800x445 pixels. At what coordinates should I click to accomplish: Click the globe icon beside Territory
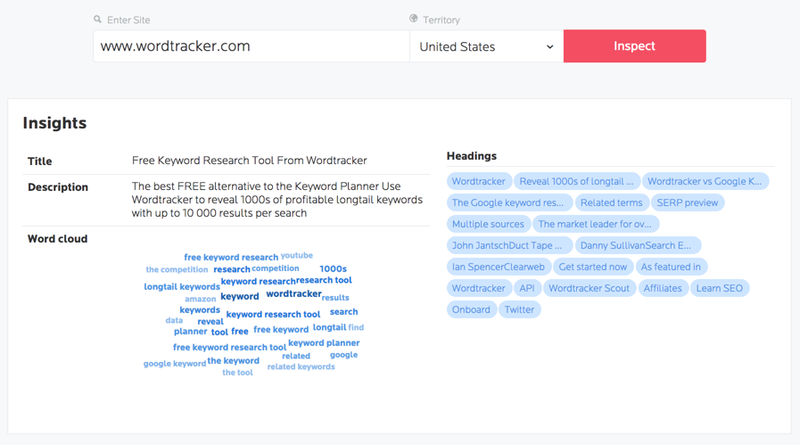[413, 19]
